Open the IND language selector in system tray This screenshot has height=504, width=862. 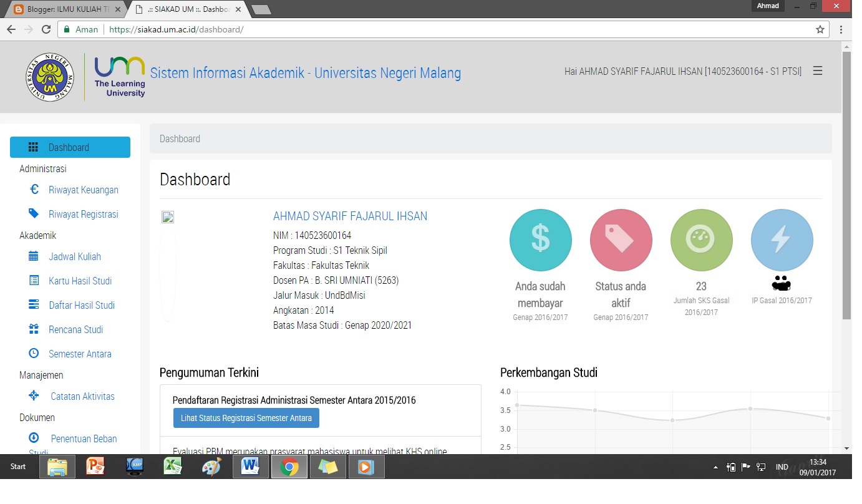pos(781,466)
